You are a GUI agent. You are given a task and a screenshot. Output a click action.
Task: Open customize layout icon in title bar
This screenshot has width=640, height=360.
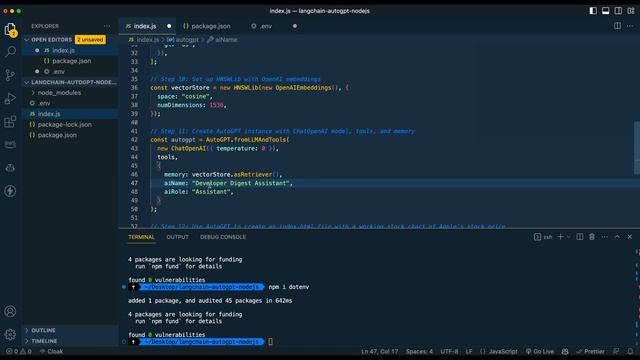click(631, 11)
